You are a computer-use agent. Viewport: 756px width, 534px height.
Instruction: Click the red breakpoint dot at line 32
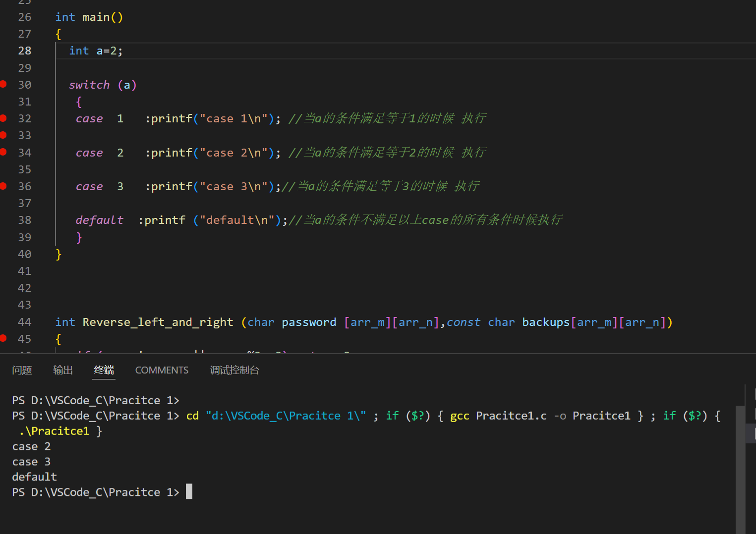(x=3, y=118)
